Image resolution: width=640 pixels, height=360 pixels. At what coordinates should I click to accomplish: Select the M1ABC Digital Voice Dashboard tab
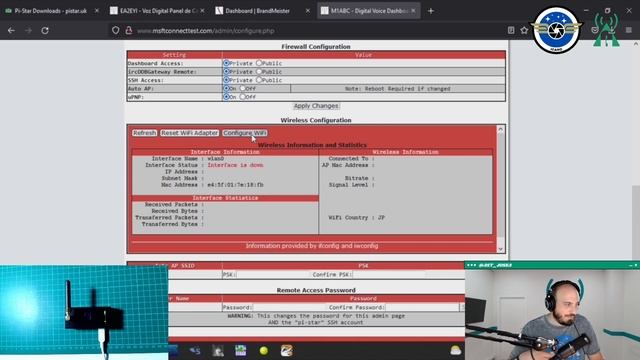coord(369,11)
